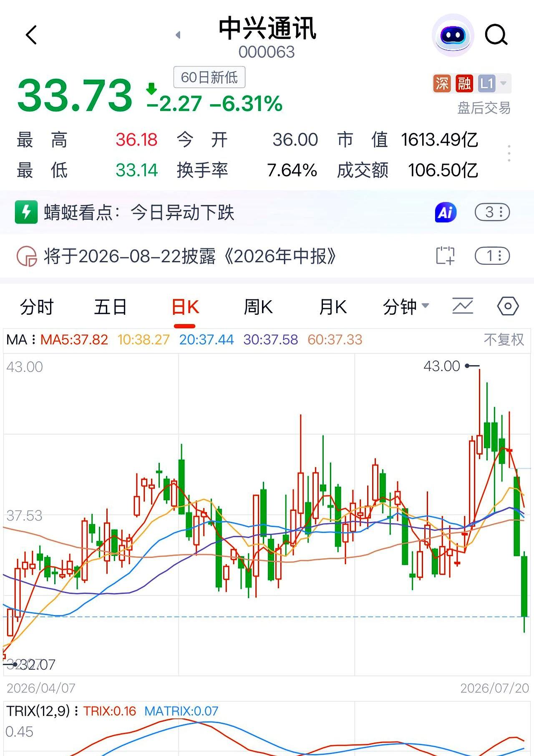Screen dimensions: 534x756
Task: Tap the 20:37.44 moving average value
Action: point(207,339)
